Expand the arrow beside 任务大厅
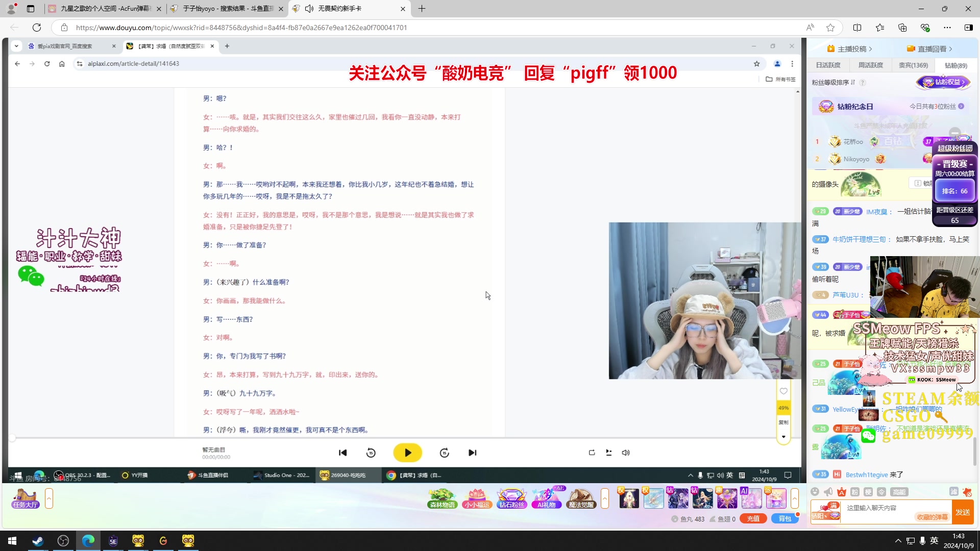Viewport: 980px width, 551px height. point(49,498)
